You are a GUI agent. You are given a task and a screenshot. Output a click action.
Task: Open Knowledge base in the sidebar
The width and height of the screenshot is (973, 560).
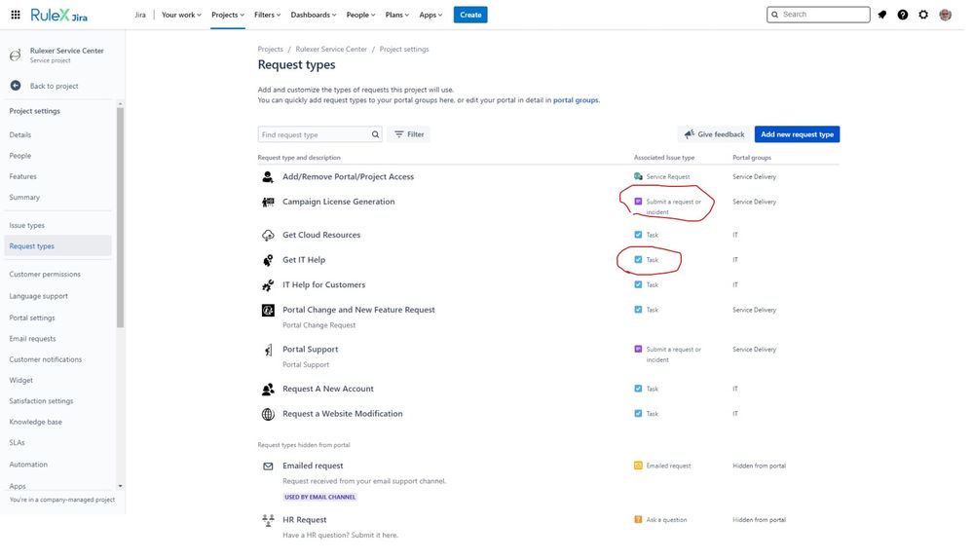pyautogui.click(x=35, y=422)
